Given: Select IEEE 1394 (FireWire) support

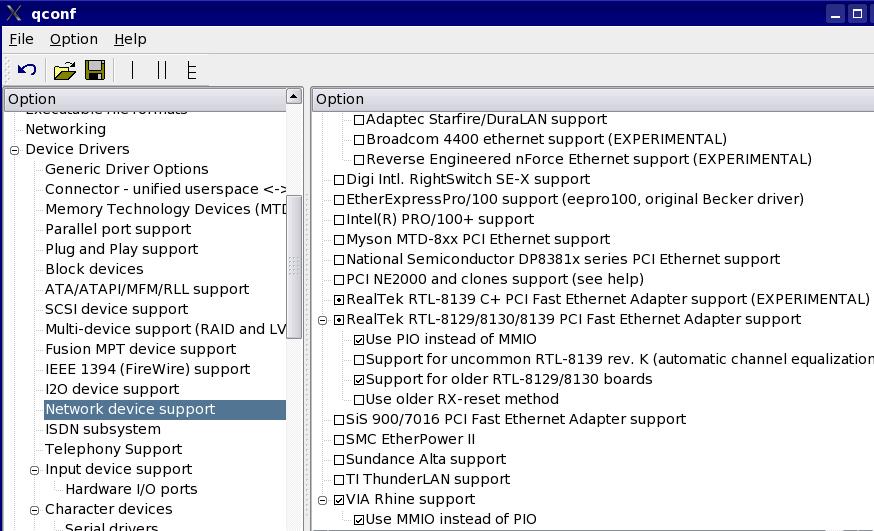Looking at the screenshot, I should (x=148, y=369).
